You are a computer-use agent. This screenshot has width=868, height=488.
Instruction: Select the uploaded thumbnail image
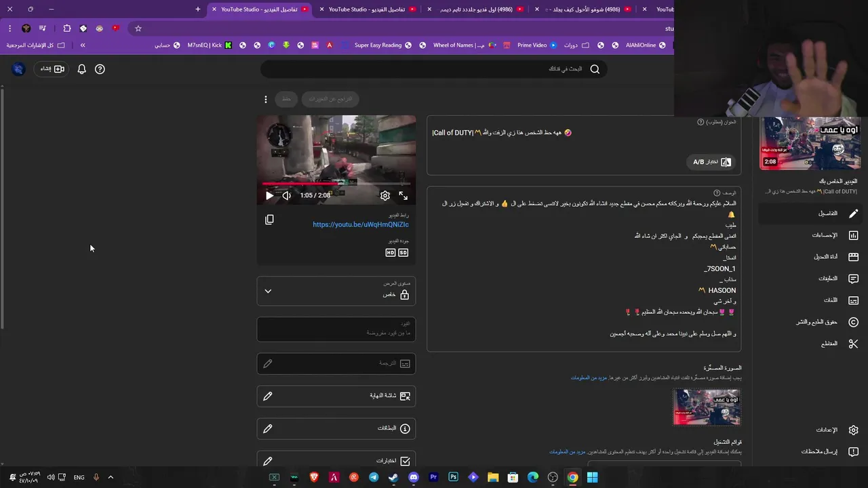[x=707, y=407]
